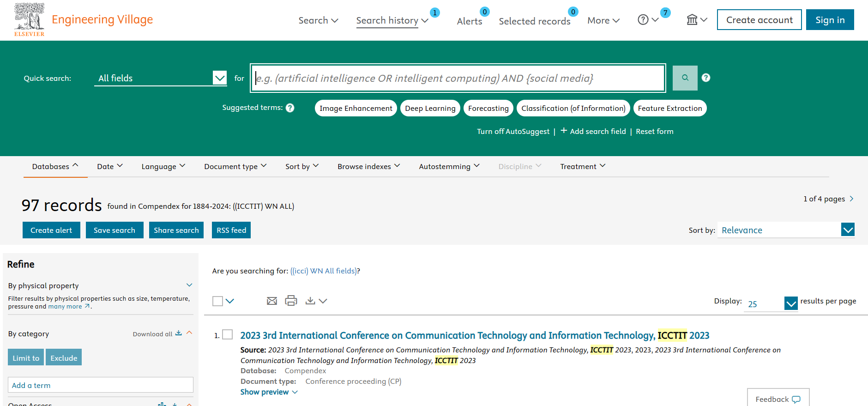Open Browse indexes tab
Screen dimensions: 868x406
click(x=369, y=166)
